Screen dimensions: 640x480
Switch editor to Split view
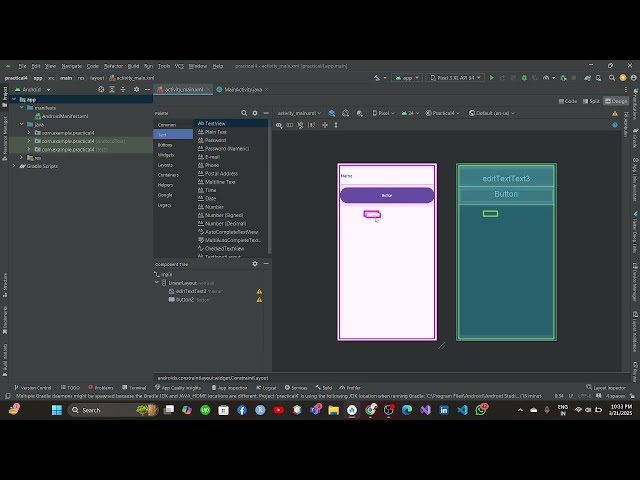click(591, 101)
